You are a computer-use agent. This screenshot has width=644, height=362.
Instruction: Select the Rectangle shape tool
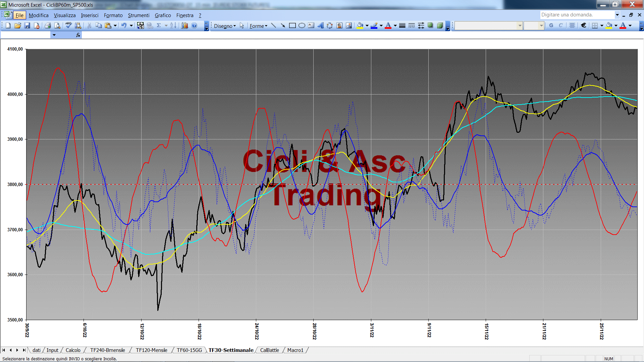pos(292,25)
